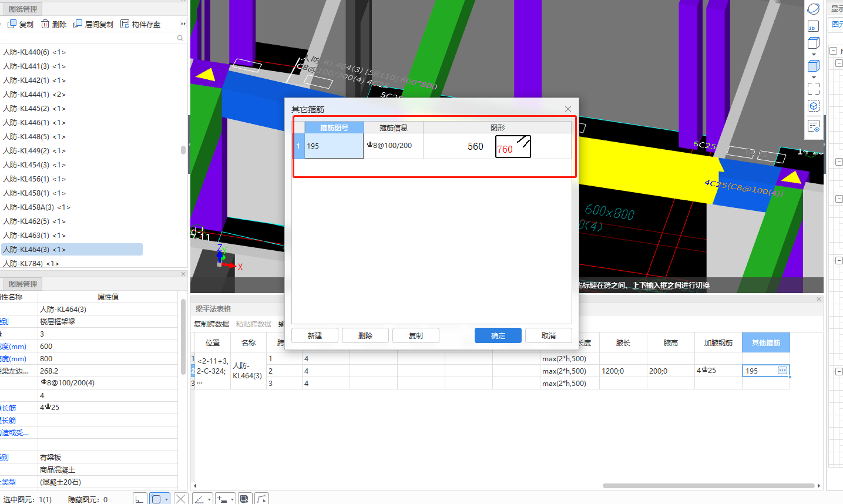
Task: Open dropdown arrow beside rounded rectangle snap icon
Action: [x=167, y=499]
